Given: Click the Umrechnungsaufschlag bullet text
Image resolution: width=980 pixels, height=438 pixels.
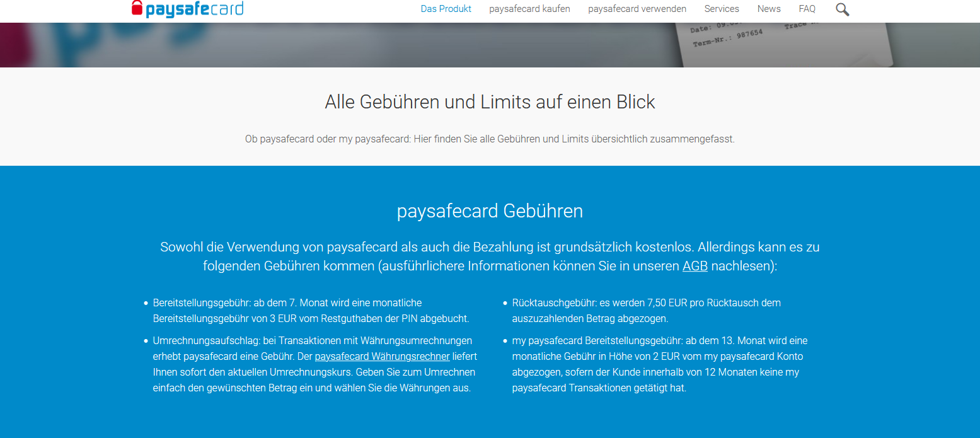Looking at the screenshot, I should [313, 364].
